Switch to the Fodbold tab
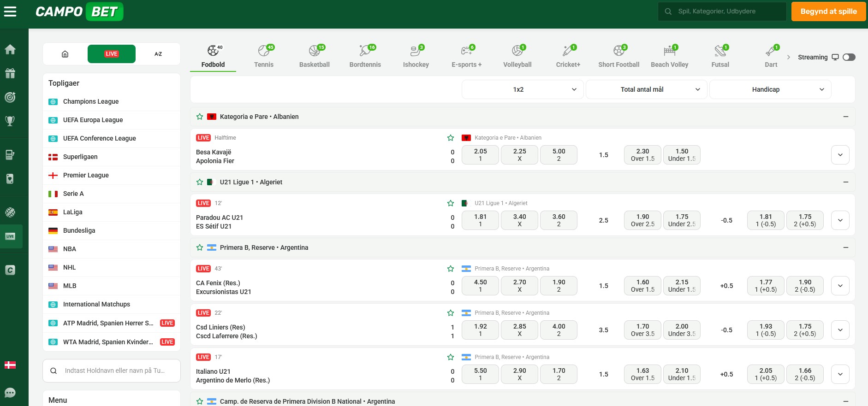 point(213,57)
